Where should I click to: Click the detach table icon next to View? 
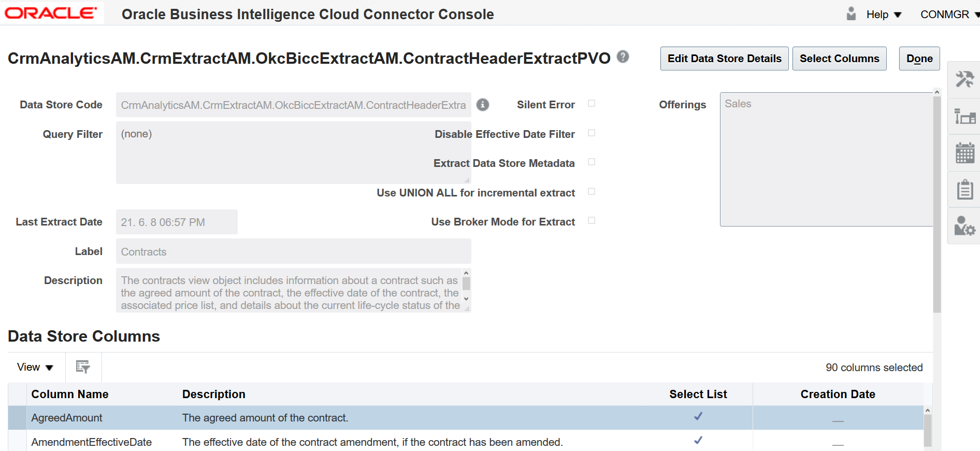[83, 367]
